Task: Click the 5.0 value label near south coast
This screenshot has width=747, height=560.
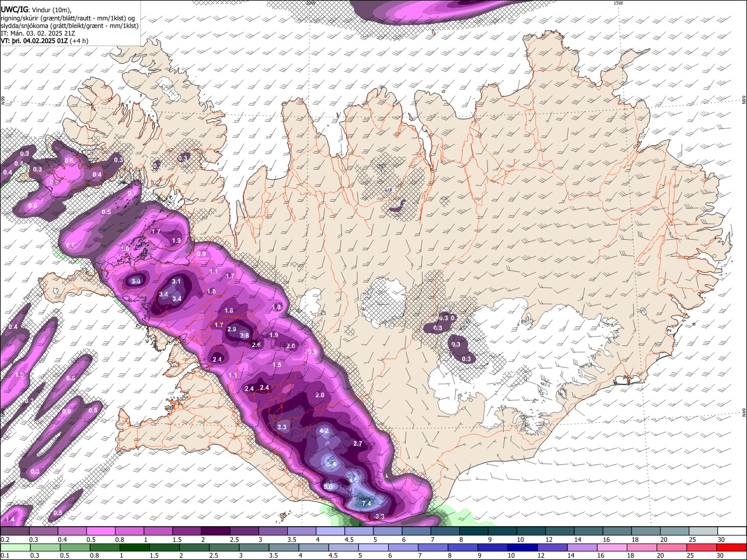Action: pyautogui.click(x=328, y=487)
